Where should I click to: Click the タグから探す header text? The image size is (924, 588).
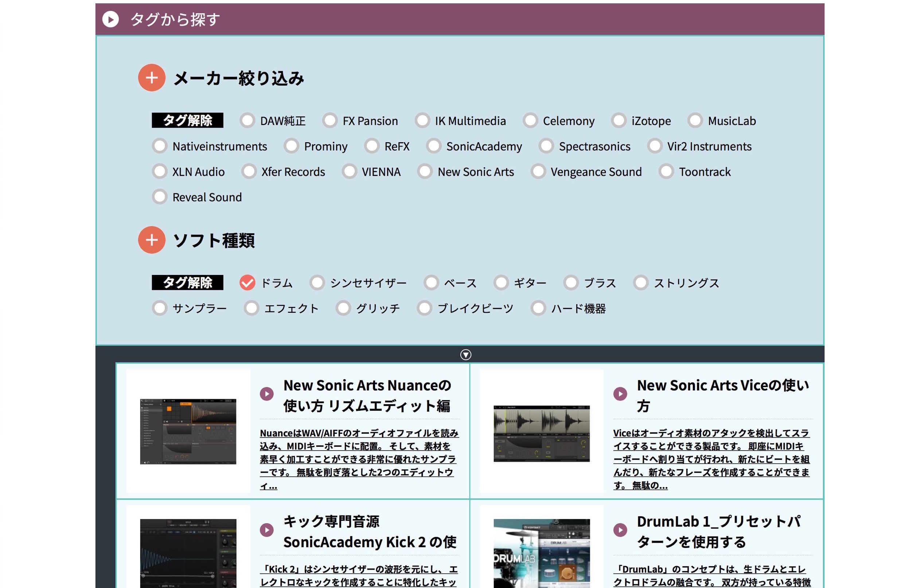click(x=175, y=19)
